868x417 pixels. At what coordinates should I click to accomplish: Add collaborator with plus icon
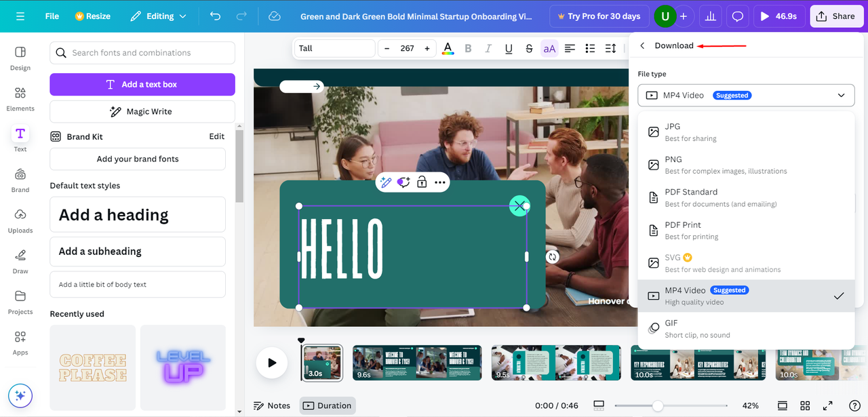[684, 16]
